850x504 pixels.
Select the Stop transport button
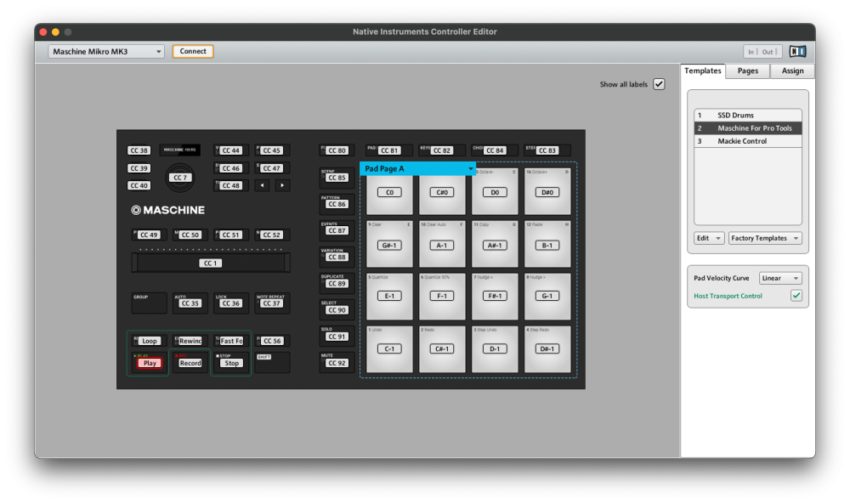click(x=231, y=363)
